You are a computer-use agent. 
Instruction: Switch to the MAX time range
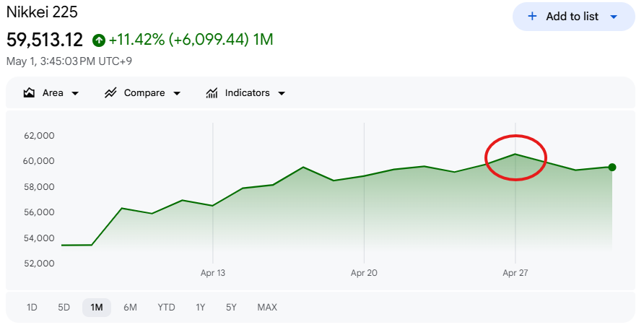point(267,308)
